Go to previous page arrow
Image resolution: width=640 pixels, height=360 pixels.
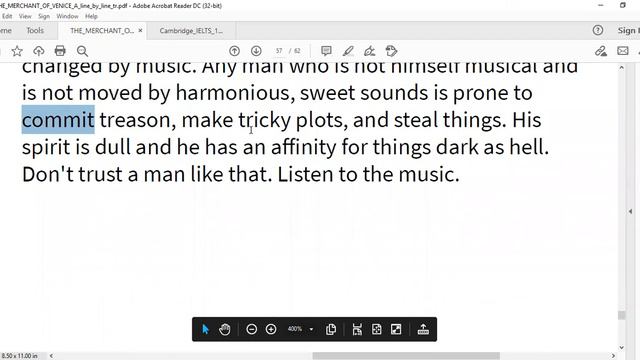point(234,51)
